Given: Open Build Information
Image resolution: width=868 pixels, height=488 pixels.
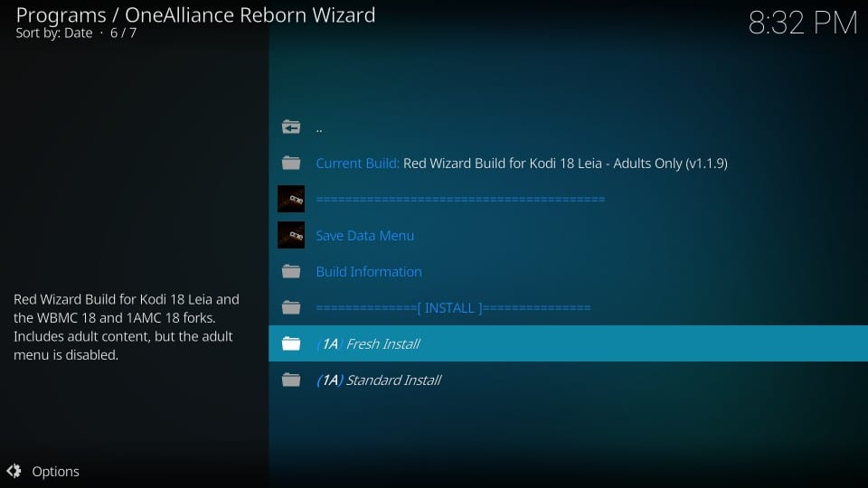Looking at the screenshot, I should [568, 272].
